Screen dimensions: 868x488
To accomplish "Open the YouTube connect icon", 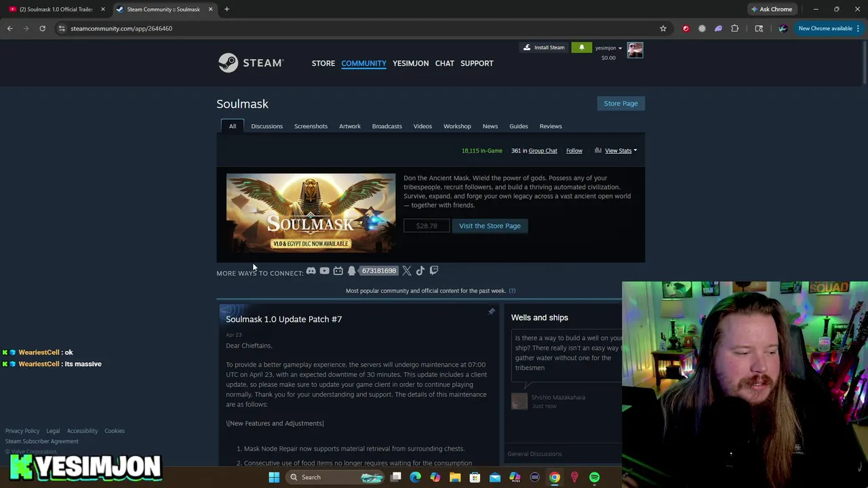I will [x=324, y=270].
